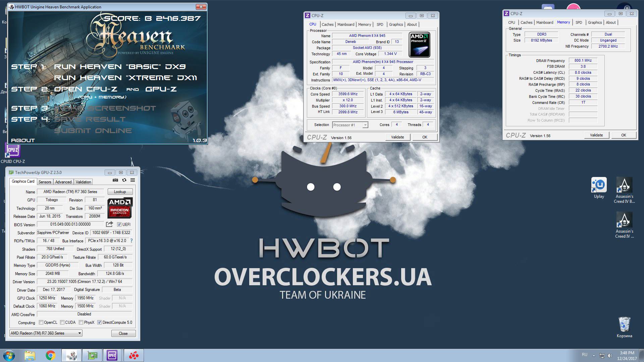Switch to CPU-Z taskbar item
644x362 pixels.
(x=112, y=355)
